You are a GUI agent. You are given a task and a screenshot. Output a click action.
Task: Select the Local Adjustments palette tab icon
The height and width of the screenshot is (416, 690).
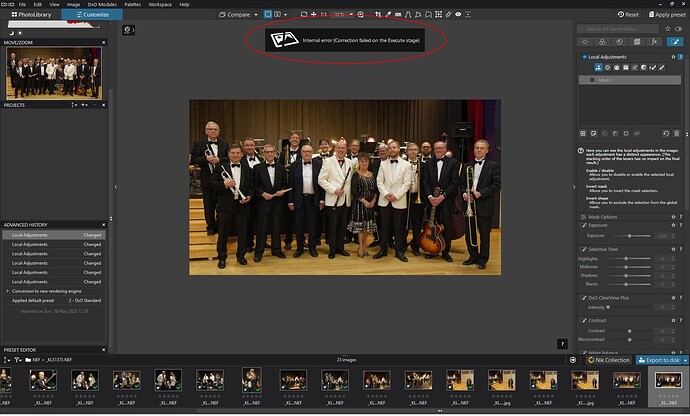pos(676,42)
